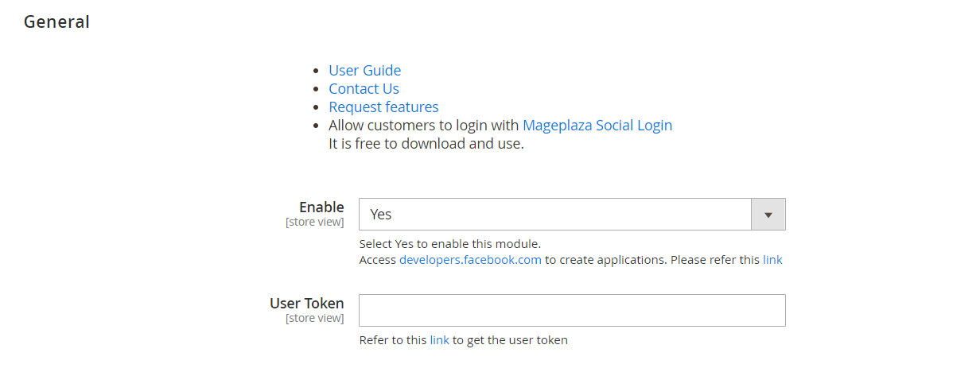Expand the Enable dropdown arrow

[x=768, y=215]
